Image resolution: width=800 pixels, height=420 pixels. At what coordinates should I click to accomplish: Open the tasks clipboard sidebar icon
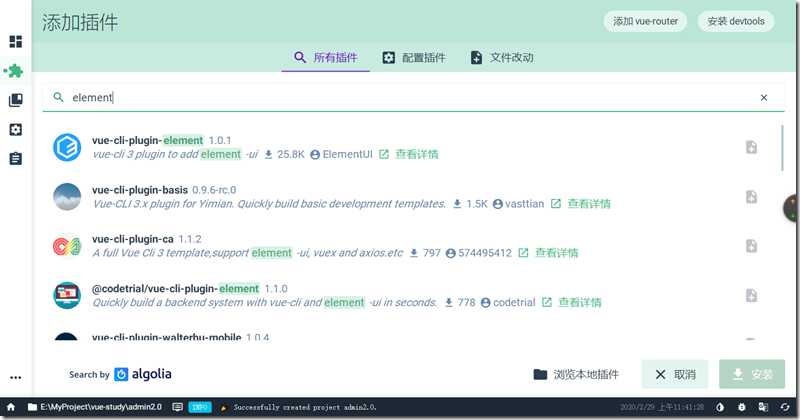pos(16,159)
